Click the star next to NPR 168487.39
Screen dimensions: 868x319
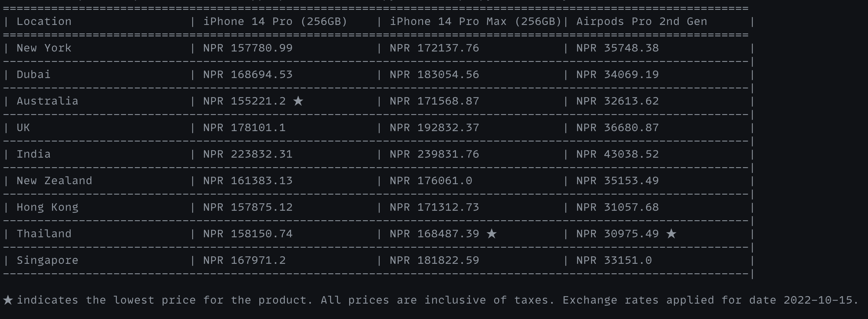coord(492,234)
